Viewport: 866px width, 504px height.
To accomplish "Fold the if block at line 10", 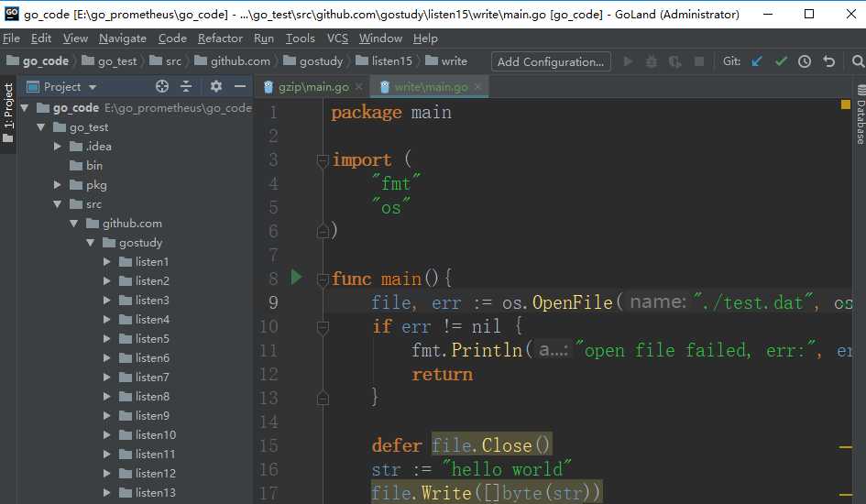I will coord(323,327).
